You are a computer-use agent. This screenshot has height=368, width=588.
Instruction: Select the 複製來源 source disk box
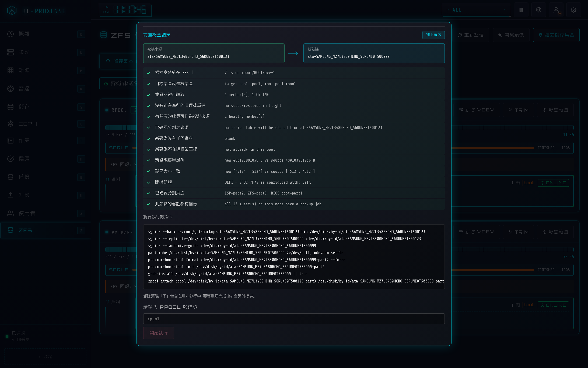pos(214,53)
